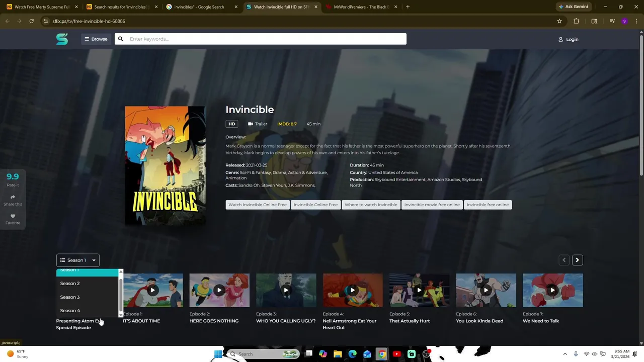This screenshot has height=362, width=644.
Task: Play Episode 1 It's About Time
Action: (152, 290)
